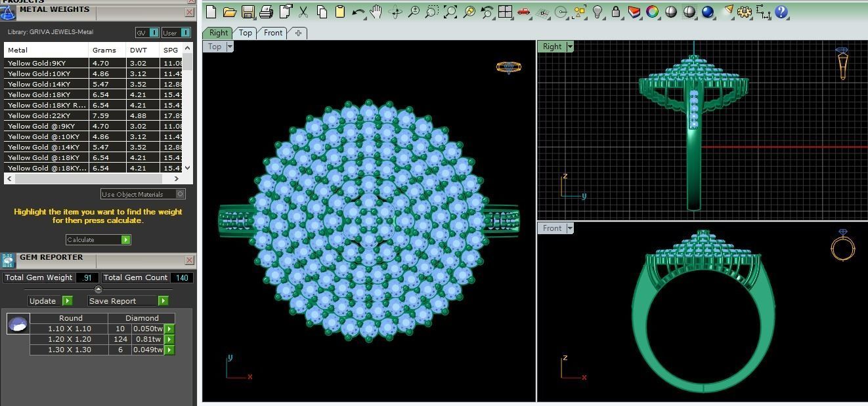Open the light bulb hide/show tool
868x406 pixels.
tap(597, 11)
